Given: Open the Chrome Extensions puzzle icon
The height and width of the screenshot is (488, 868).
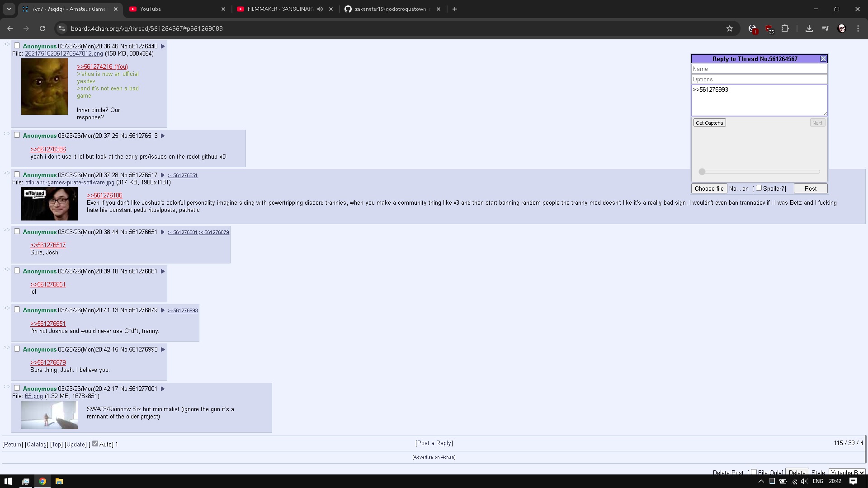Looking at the screenshot, I should click(x=785, y=28).
